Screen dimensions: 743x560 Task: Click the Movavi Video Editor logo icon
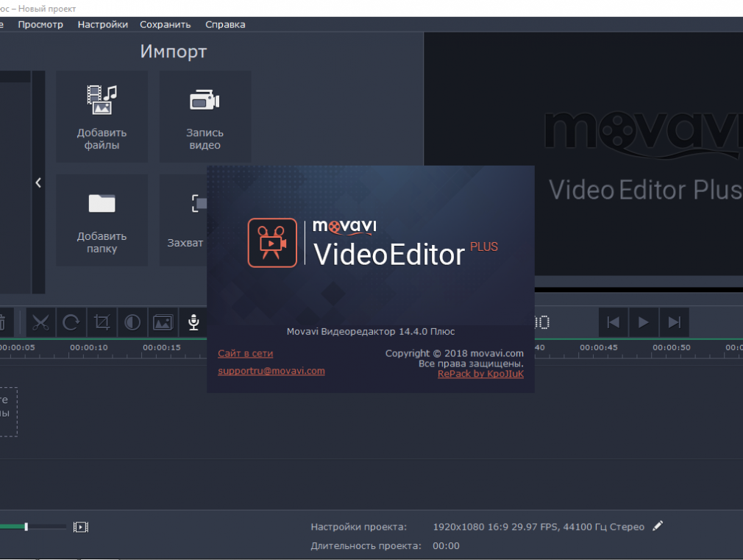tap(272, 243)
